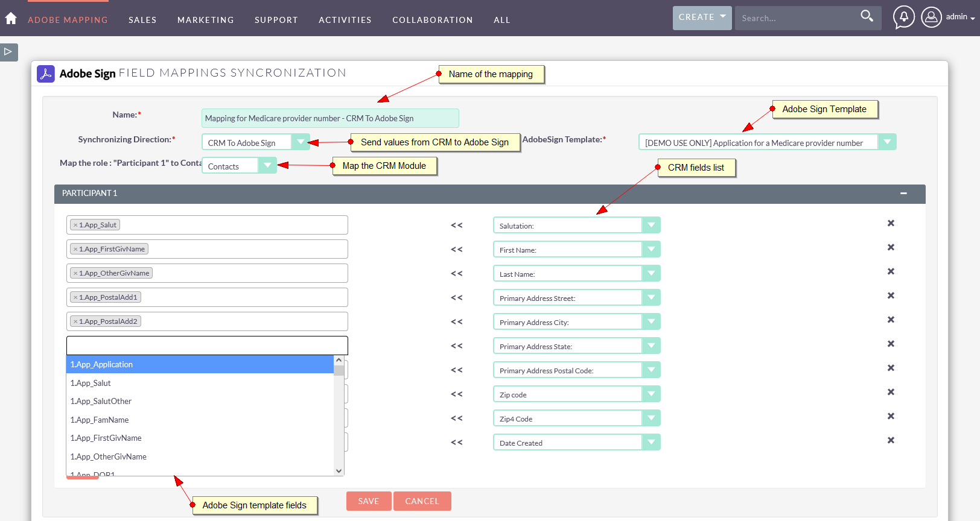Open the Contacts module dropdown
980x521 pixels.
(239, 166)
